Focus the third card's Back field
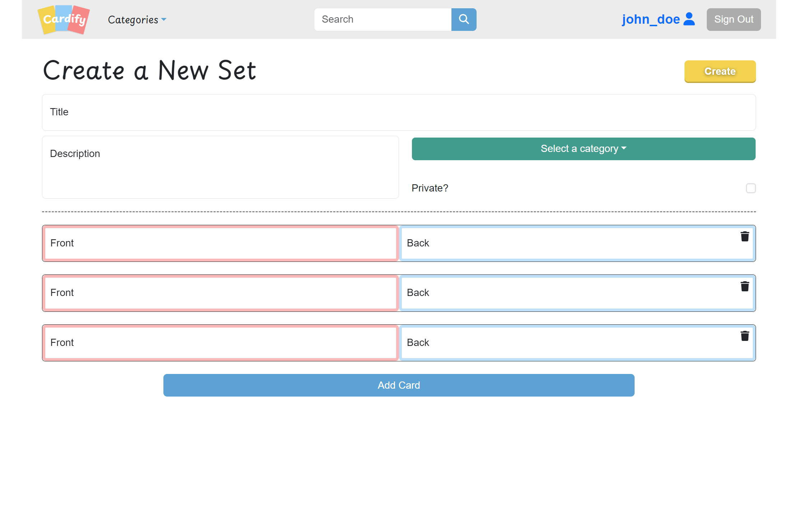 (577, 343)
